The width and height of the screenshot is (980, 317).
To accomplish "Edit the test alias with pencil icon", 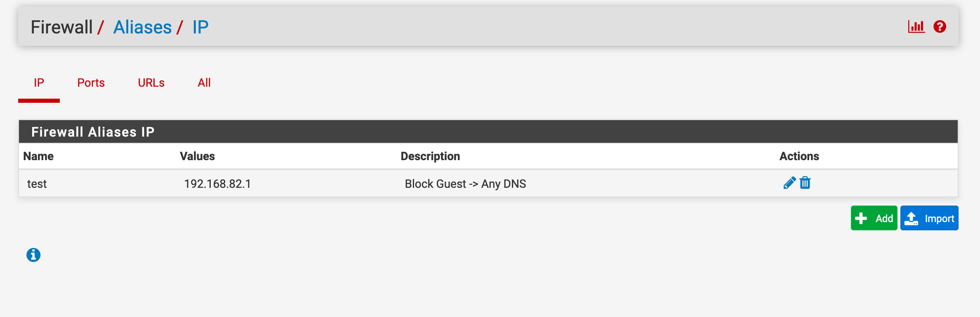I will click(x=789, y=183).
